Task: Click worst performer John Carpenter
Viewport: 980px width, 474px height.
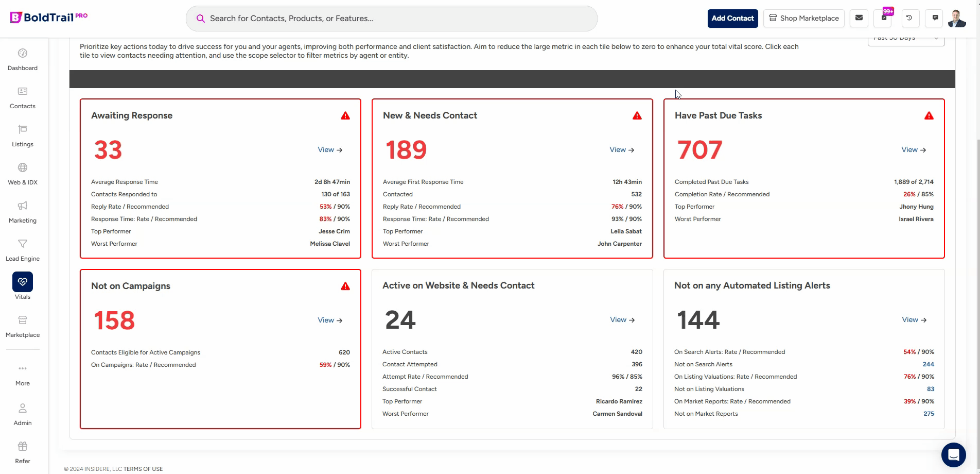Action: coord(619,244)
